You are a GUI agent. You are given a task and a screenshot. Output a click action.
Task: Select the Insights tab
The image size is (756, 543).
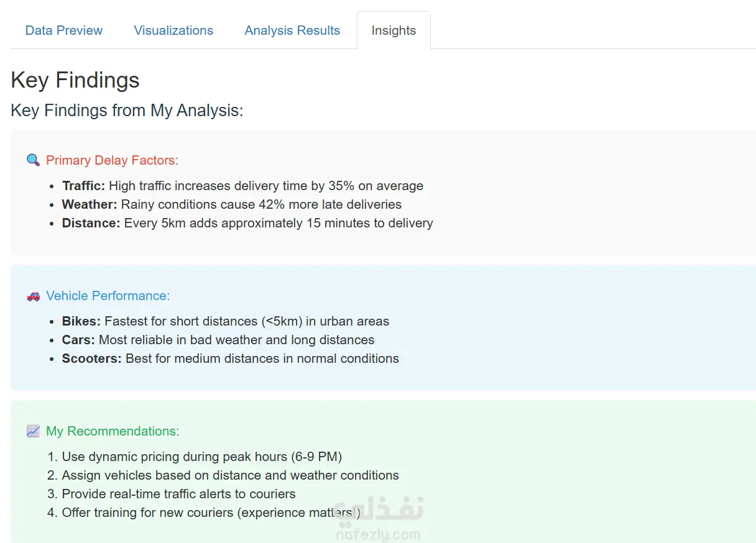(x=394, y=30)
